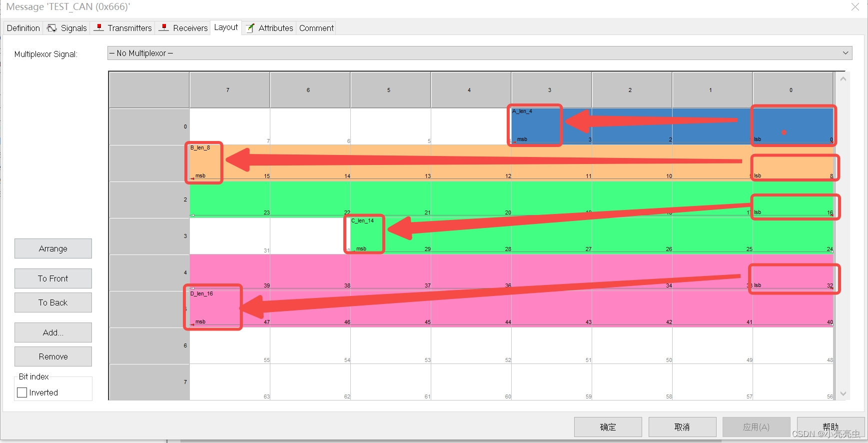Image resolution: width=868 pixels, height=443 pixels.
Task: Click the Transmitters tab node icon
Action: pyautogui.click(x=99, y=27)
